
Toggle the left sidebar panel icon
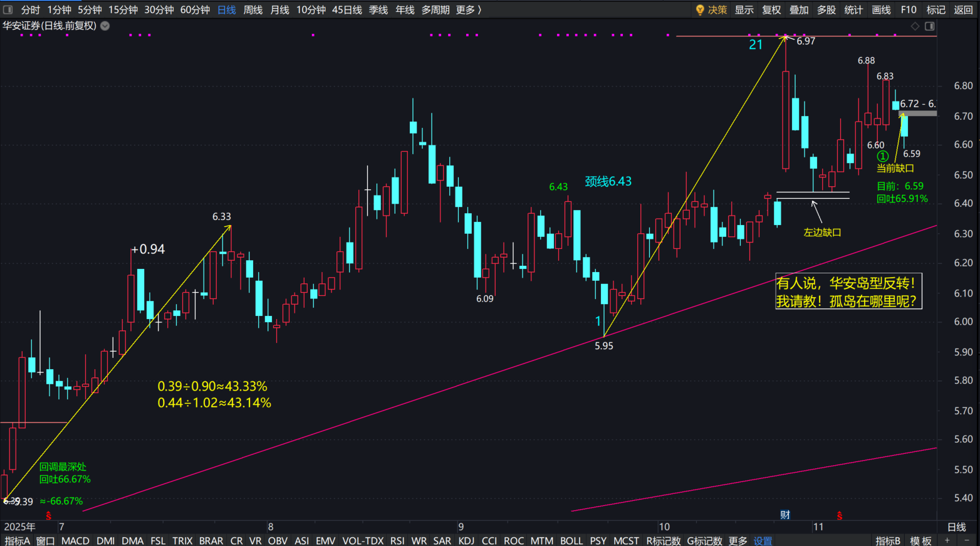8,9
